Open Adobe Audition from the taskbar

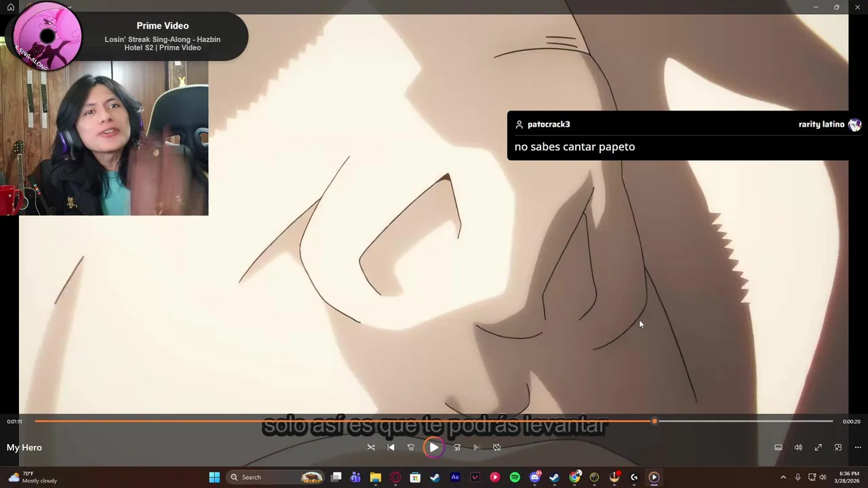click(455, 477)
